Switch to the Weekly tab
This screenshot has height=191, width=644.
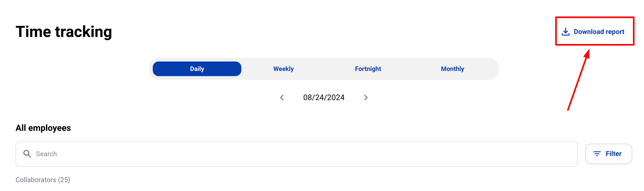pos(283,69)
